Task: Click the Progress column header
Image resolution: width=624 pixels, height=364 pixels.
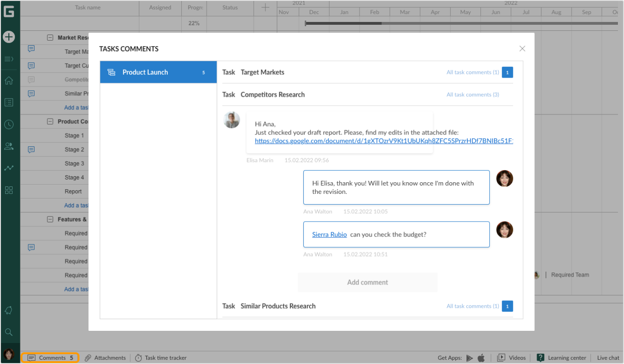Action: (x=195, y=7)
